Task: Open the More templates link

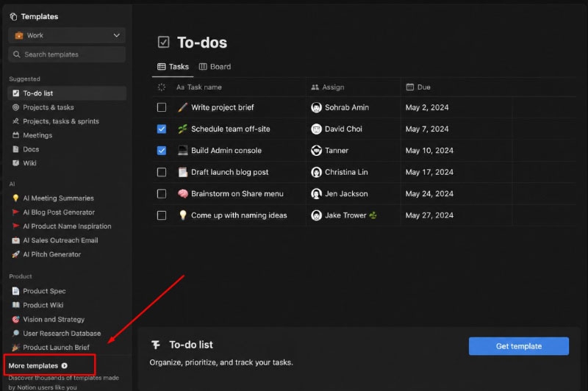Action: tap(38, 365)
